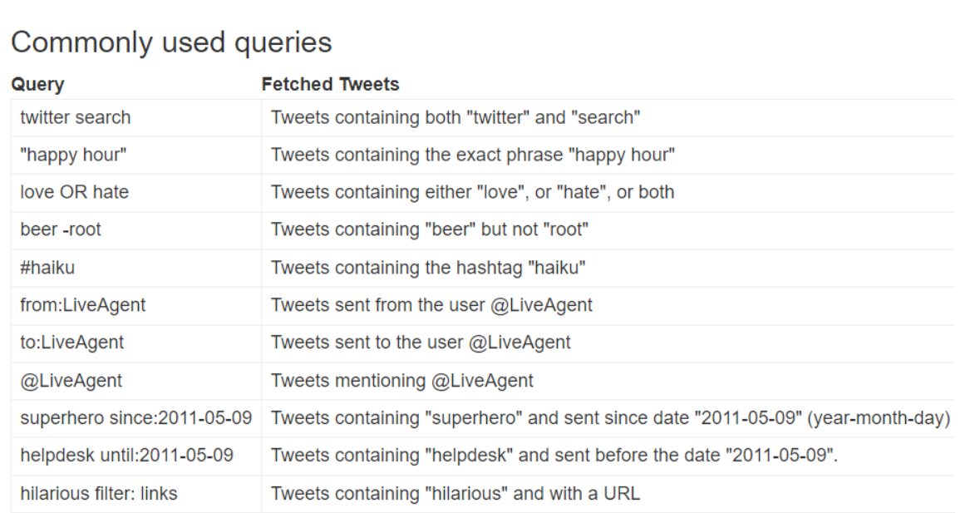Click the "Fetched Tweets" column header
The width and height of the screenshot is (980, 513).
coord(330,84)
